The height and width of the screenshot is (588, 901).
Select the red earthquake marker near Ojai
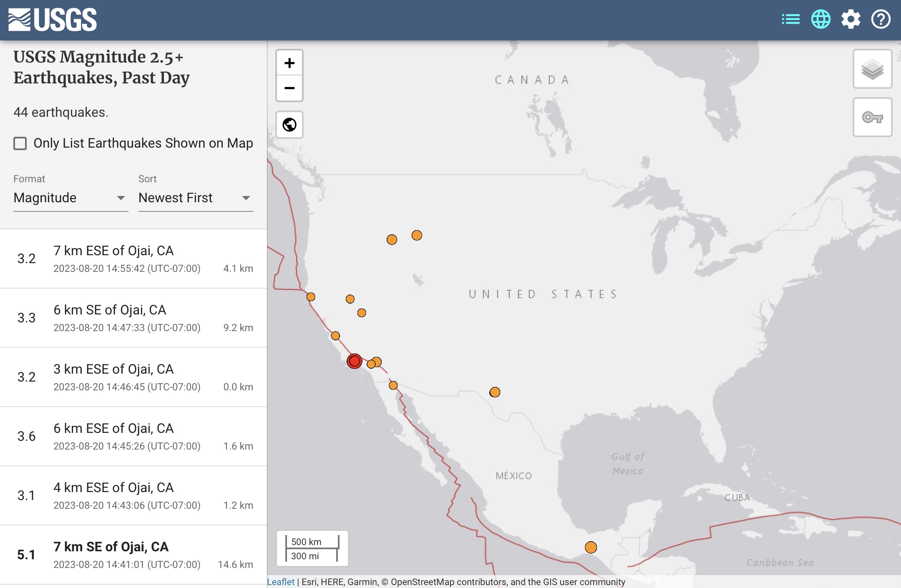click(x=355, y=361)
